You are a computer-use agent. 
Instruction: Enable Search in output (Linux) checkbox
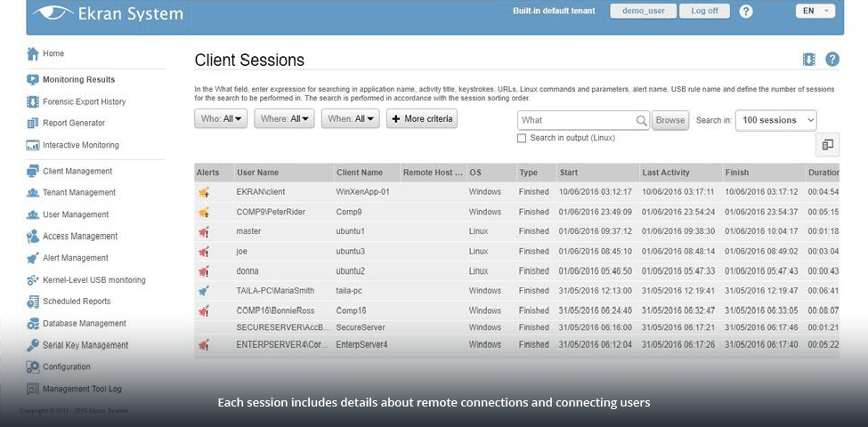tap(522, 138)
